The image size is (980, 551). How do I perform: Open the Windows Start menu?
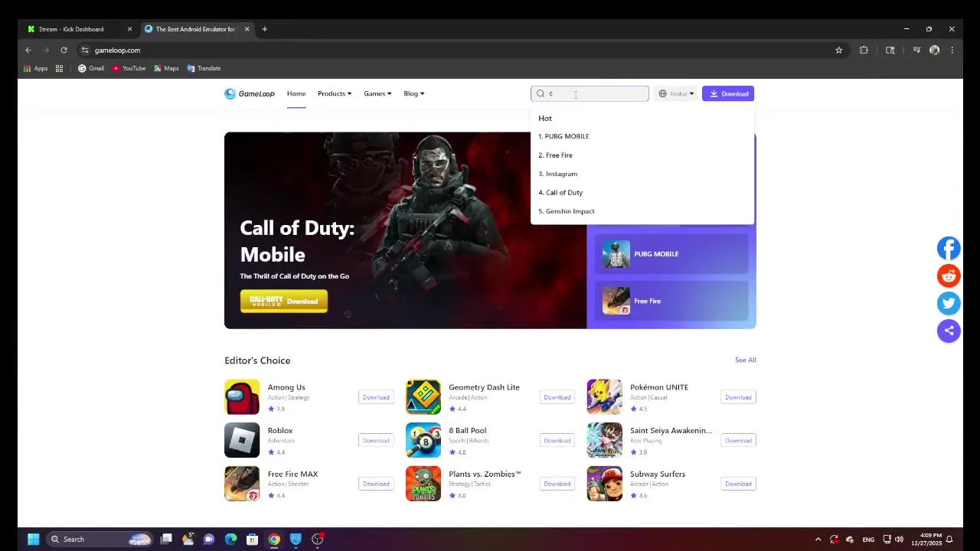(x=33, y=540)
